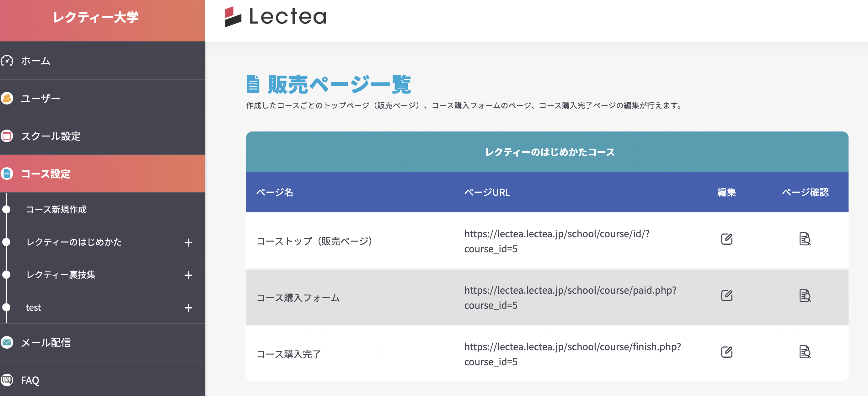
Task: Click the Lectea logo
Action: coord(275,17)
